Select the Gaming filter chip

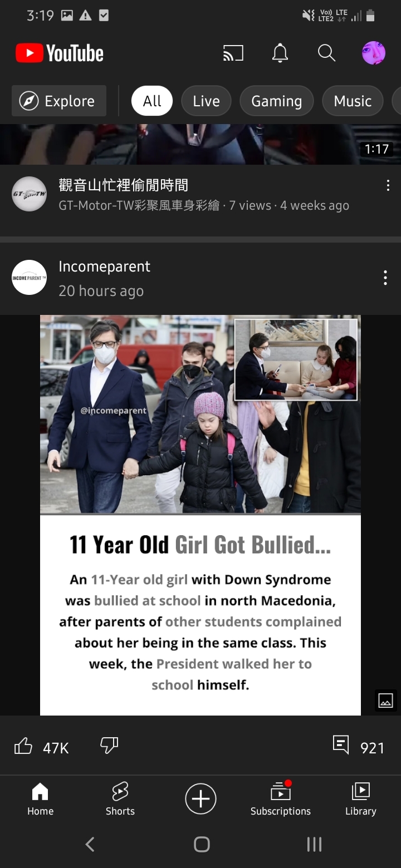277,101
